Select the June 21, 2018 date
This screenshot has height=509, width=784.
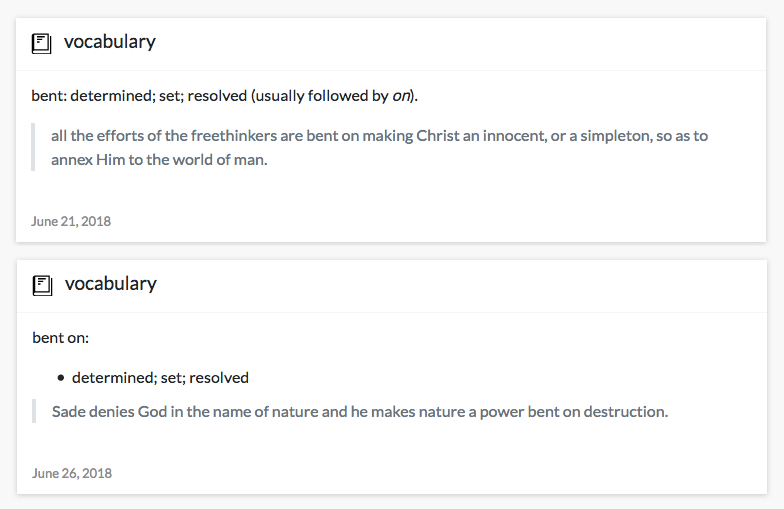(x=71, y=221)
